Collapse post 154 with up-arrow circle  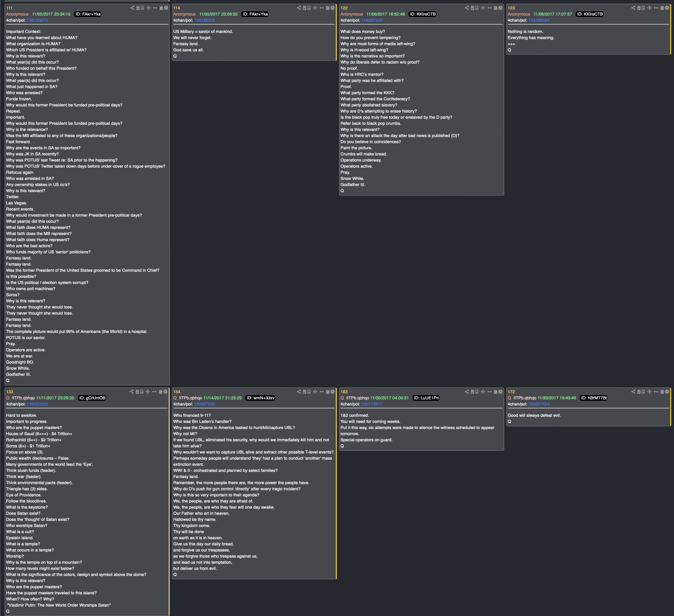point(333,392)
